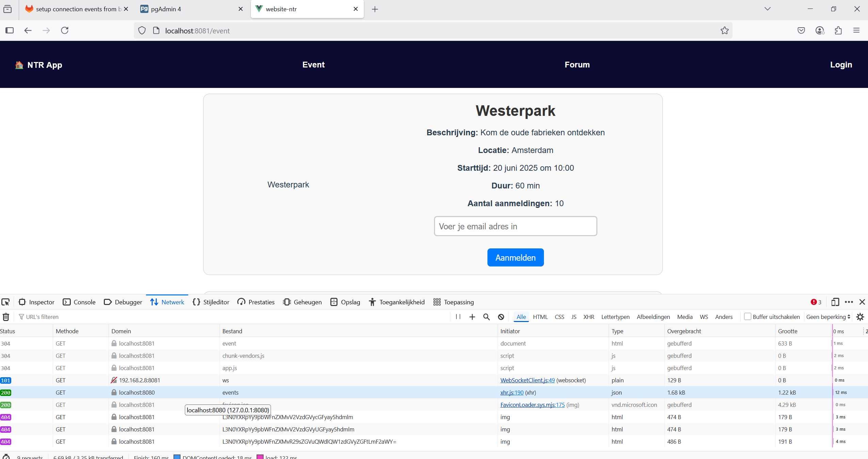Click the search magnifier in Network toolbar
The width and height of the screenshot is (868, 459).
[x=486, y=317]
